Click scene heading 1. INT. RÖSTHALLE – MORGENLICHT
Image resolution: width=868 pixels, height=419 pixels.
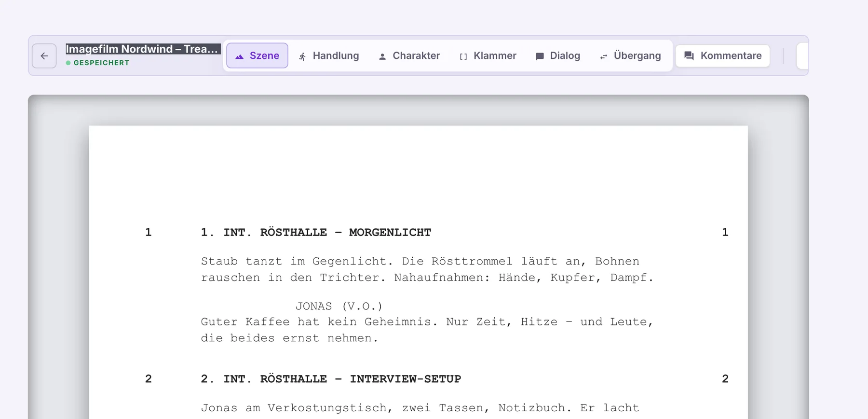(316, 232)
